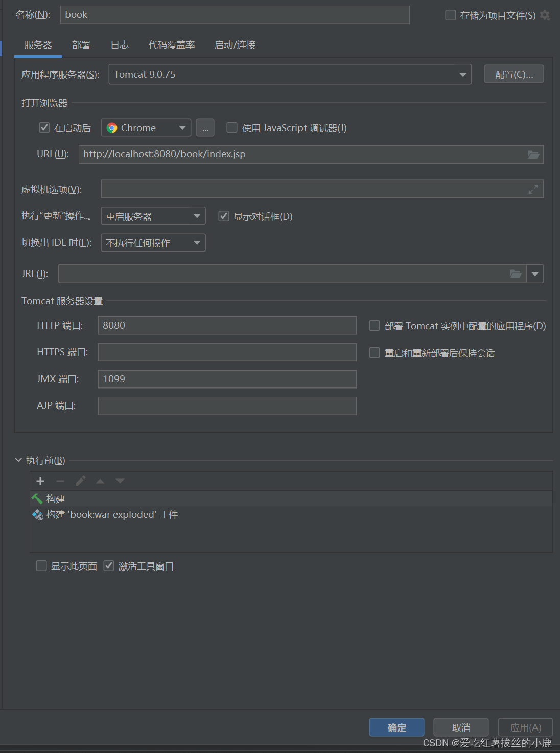Click the 配置(C)... button
The height and width of the screenshot is (753, 560).
[514, 75]
